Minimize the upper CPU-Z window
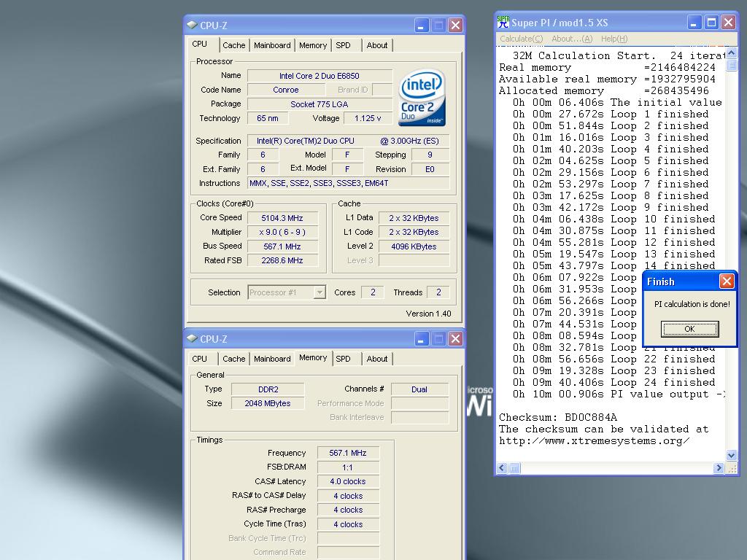This screenshot has width=747, height=560. (421, 26)
